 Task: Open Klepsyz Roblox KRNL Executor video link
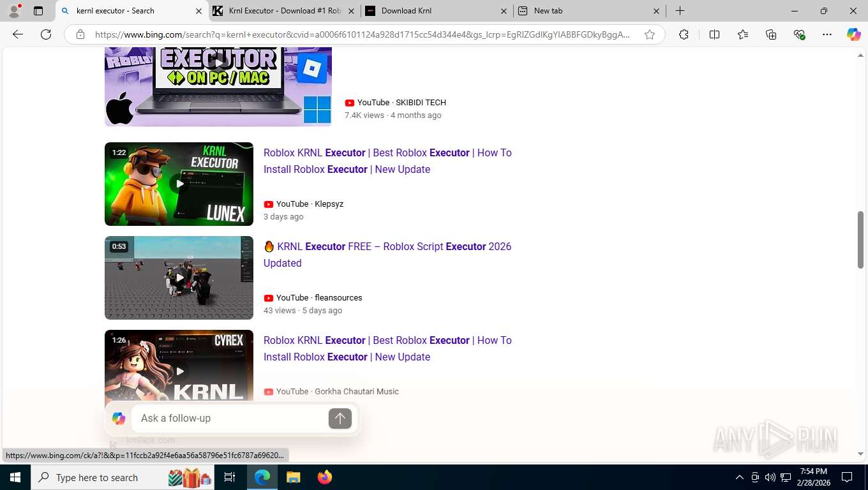click(x=387, y=161)
